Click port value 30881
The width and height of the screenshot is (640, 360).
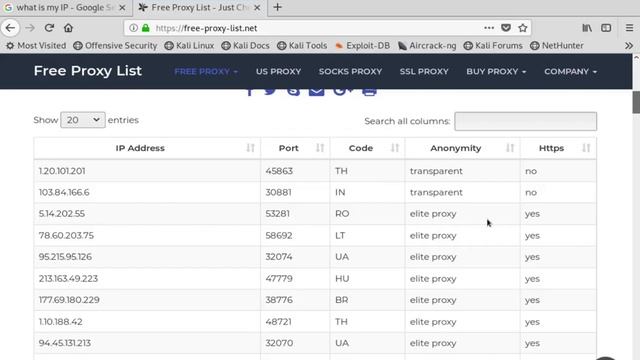(x=278, y=192)
